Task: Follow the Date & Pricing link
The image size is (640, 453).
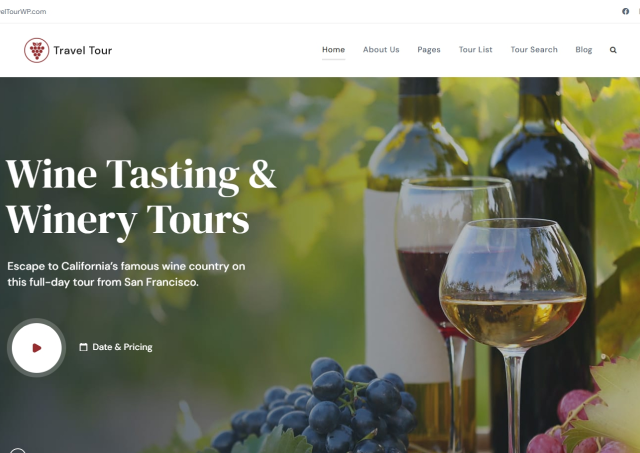Action: 122,347
